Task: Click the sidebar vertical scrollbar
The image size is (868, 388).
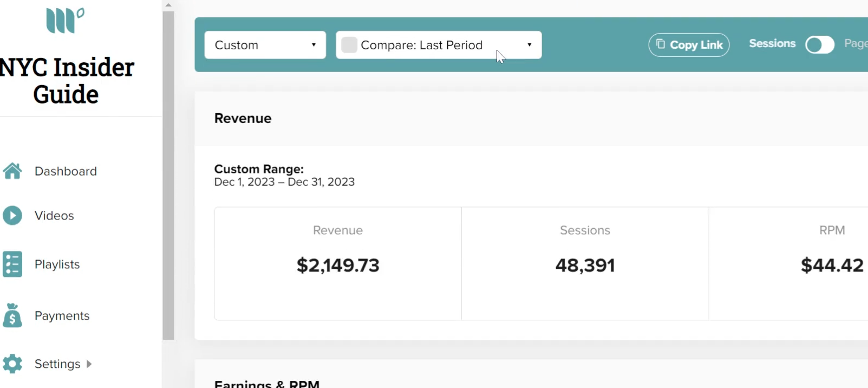Action: point(168,176)
